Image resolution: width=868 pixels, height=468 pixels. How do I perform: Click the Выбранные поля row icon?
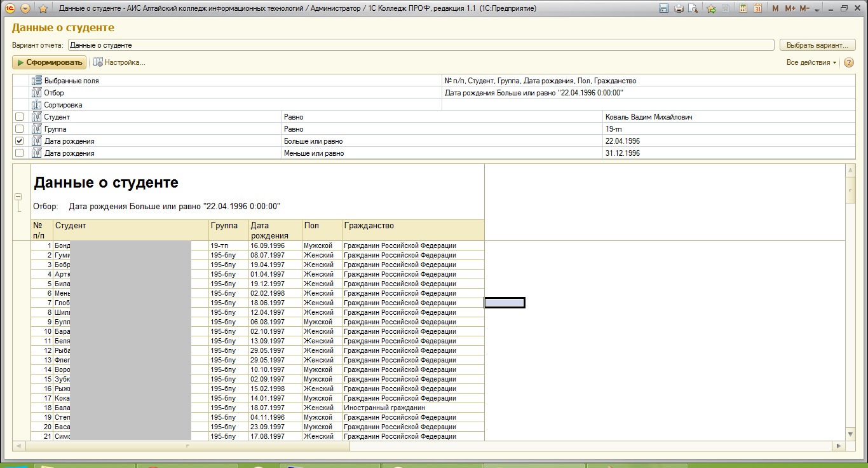click(x=37, y=81)
